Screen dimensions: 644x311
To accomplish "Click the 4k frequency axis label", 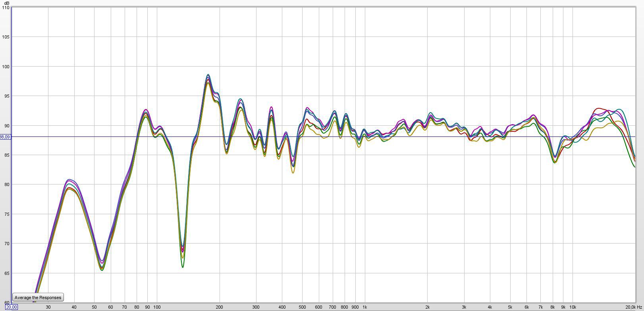I will (490, 307).
